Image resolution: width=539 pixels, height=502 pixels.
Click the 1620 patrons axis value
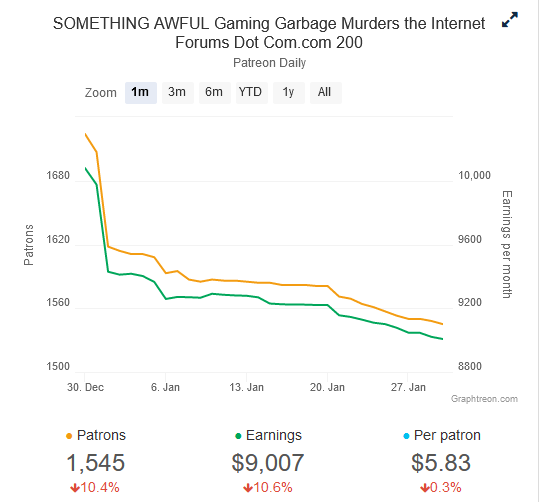click(x=58, y=239)
